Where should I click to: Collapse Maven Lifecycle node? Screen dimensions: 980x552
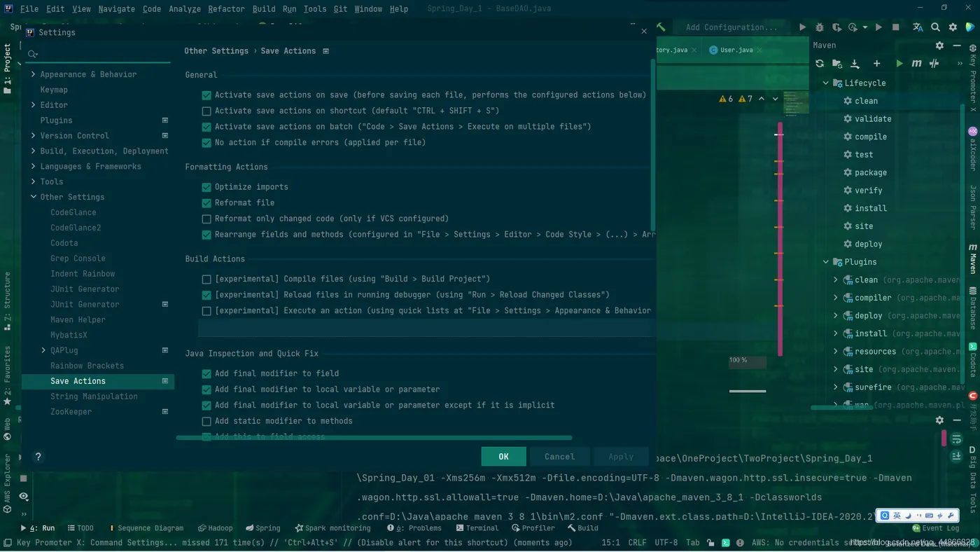(825, 83)
